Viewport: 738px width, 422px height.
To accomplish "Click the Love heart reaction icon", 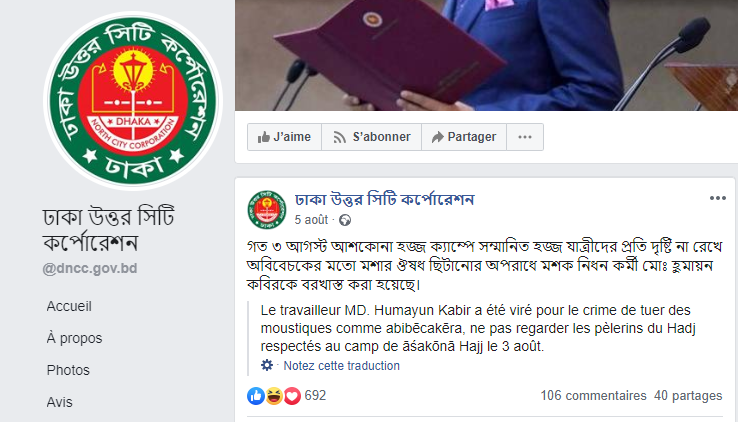I will [x=292, y=396].
